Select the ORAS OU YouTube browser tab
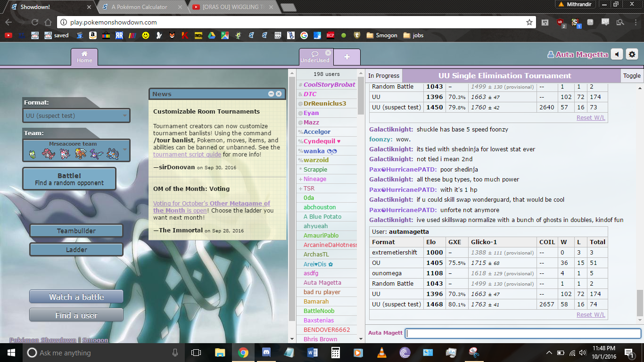644x362 pixels. (x=234, y=7)
